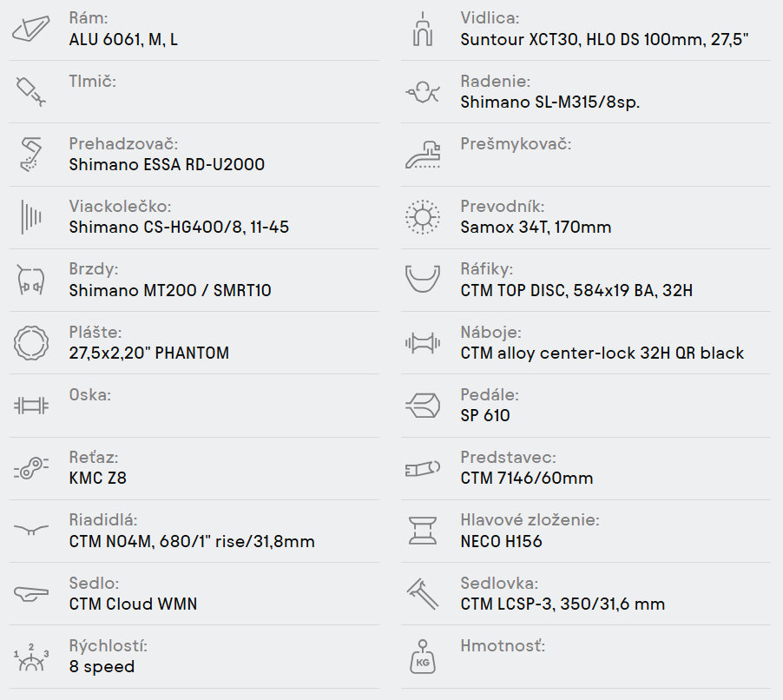Click the 'Shimano MT200 / SMRT10' brakes value

point(170,290)
